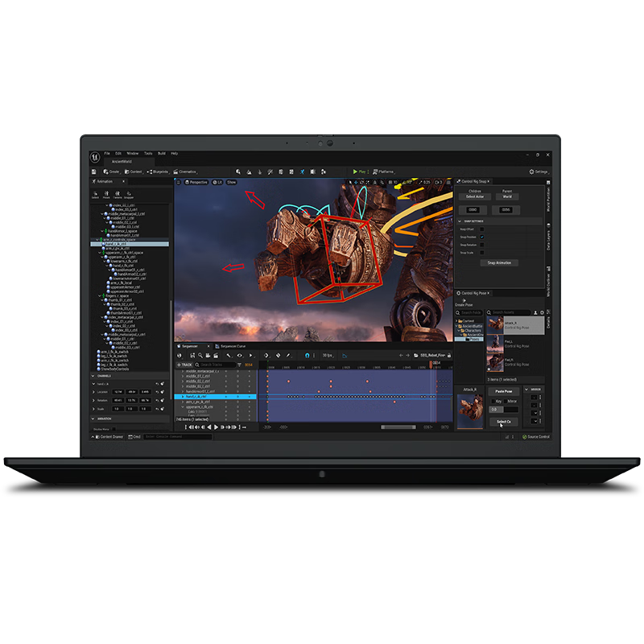The height and width of the screenshot is (644, 644).
Task: Click the Sequencer wrench actions icon
Action: [229, 356]
